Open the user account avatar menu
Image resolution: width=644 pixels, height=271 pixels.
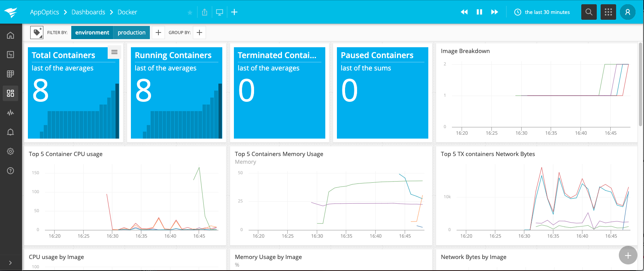tap(628, 12)
